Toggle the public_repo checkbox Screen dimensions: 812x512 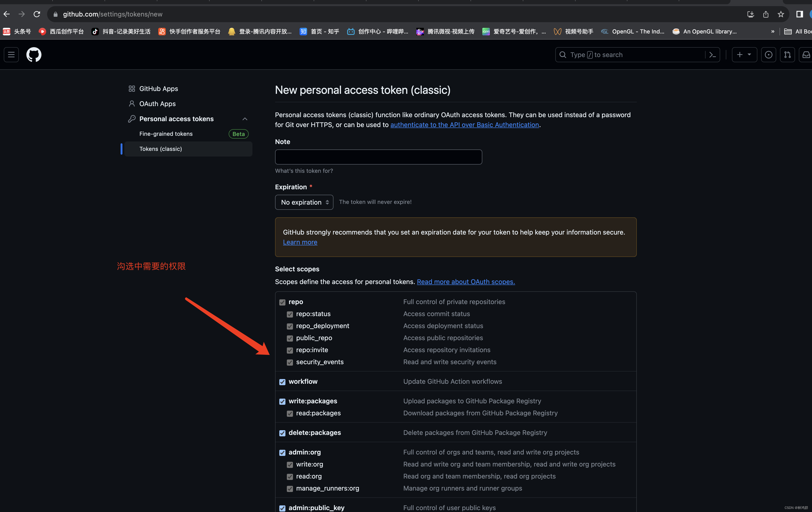tap(290, 338)
